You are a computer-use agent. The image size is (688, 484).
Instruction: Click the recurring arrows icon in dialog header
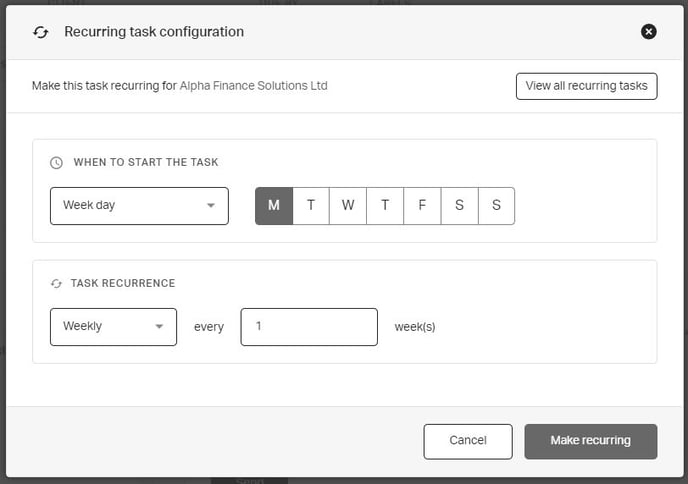tap(41, 32)
